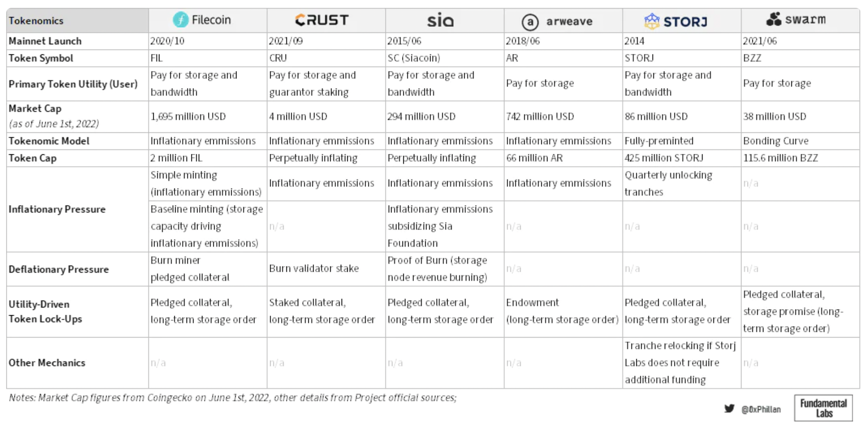Select the Bonding Curve cell
Screen dimensions: 868x434
tap(776, 141)
